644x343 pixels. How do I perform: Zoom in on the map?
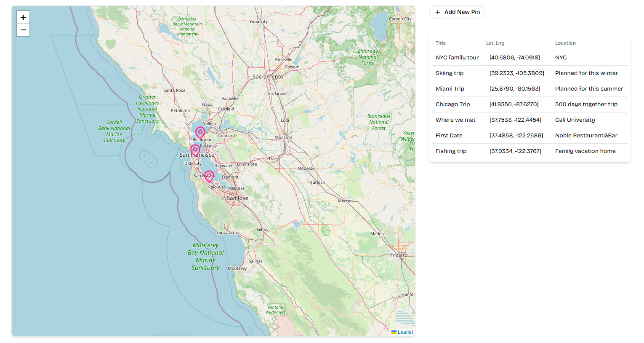click(23, 17)
